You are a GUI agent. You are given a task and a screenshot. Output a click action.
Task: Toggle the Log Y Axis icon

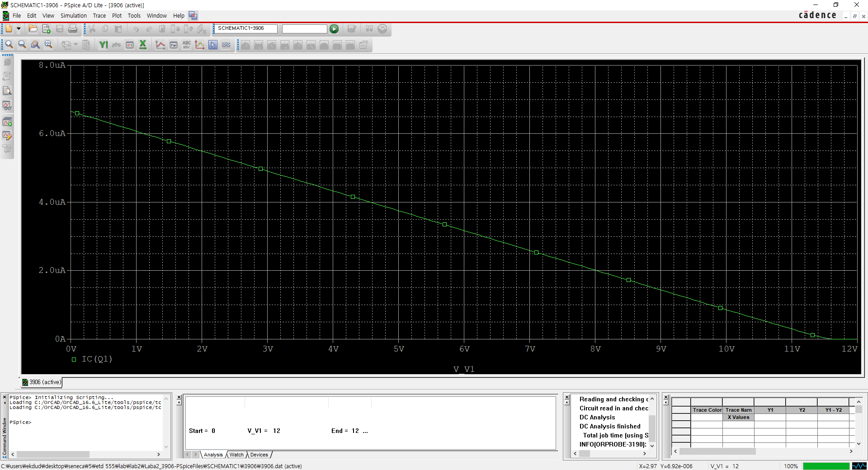pos(104,45)
